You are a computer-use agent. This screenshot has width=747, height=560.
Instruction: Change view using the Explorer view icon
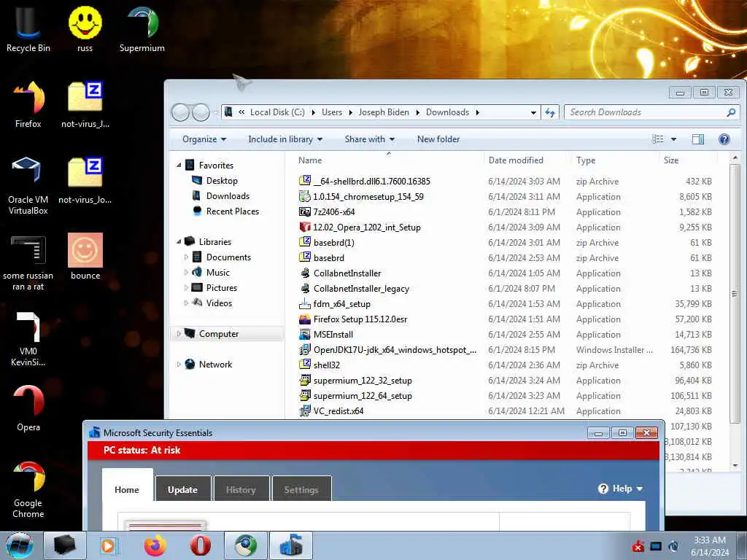tap(658, 139)
